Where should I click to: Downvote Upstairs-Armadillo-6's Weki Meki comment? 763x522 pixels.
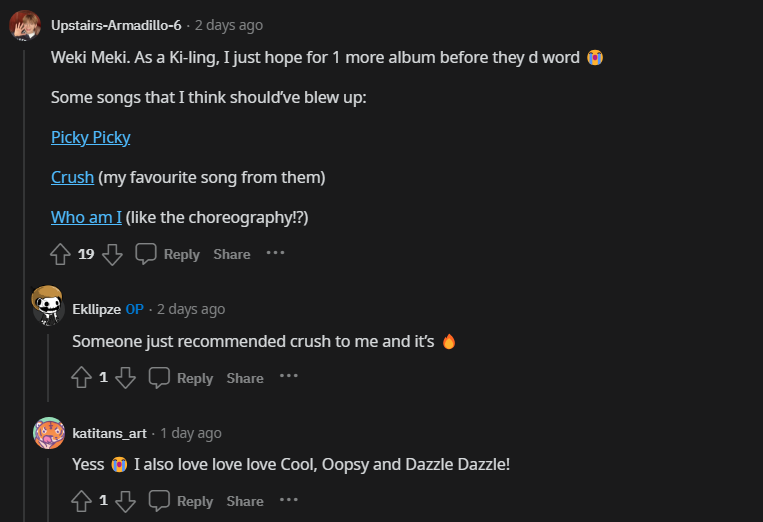[x=112, y=254]
